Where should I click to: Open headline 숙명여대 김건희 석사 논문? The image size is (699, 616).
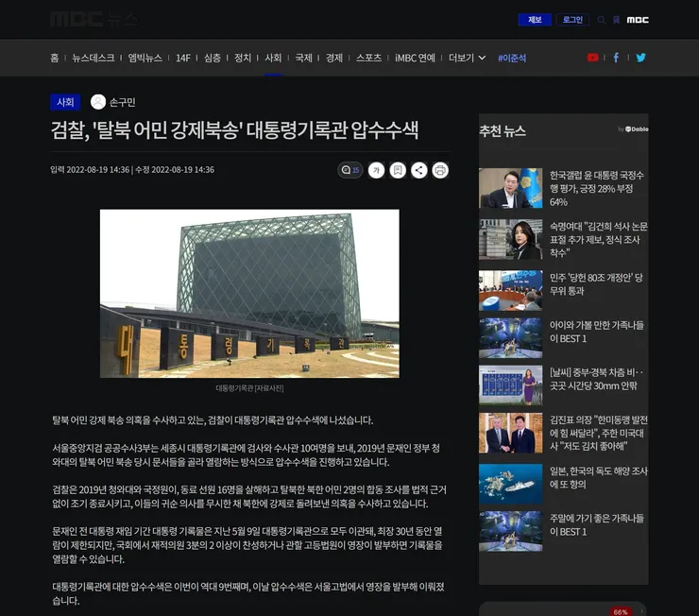[598, 239]
